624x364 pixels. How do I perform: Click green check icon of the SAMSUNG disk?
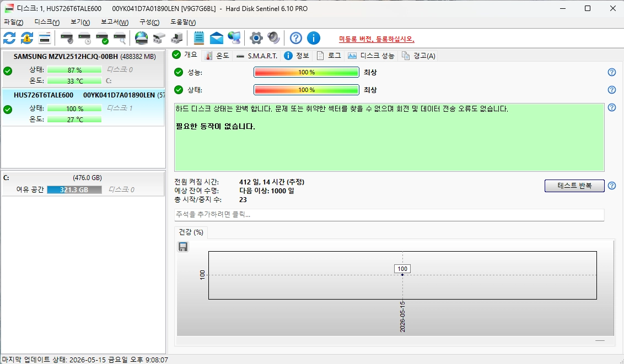[x=8, y=71]
